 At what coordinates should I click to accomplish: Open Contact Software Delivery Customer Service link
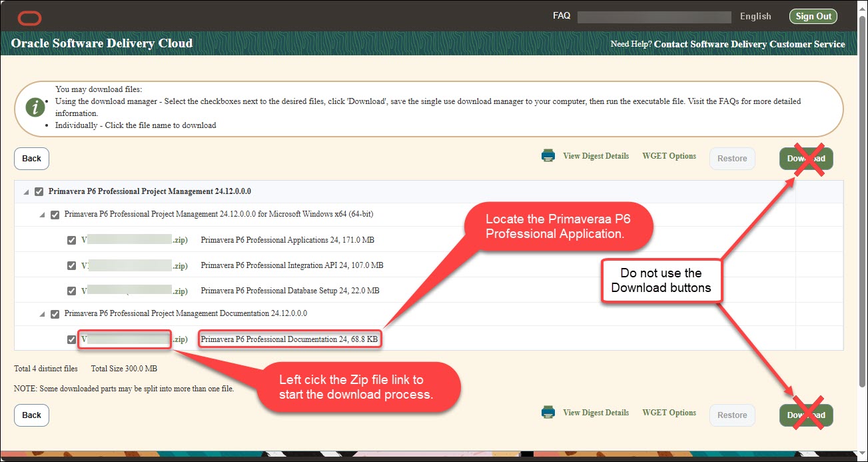point(749,44)
